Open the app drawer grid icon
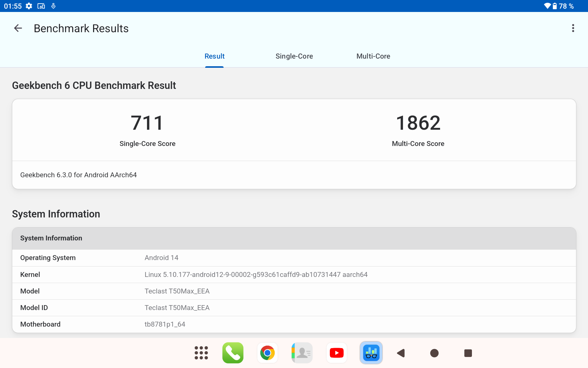This screenshot has width=588, height=368. coord(201,353)
